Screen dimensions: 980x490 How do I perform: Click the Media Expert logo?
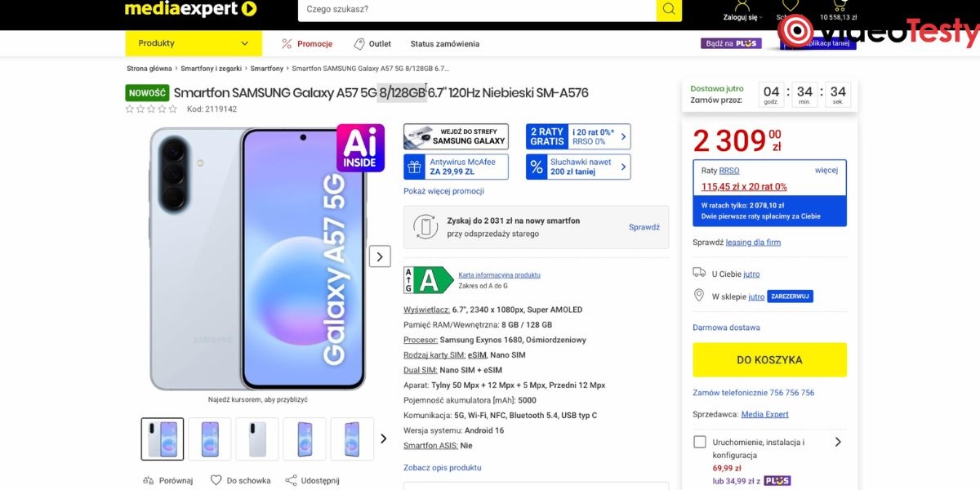pos(190,9)
